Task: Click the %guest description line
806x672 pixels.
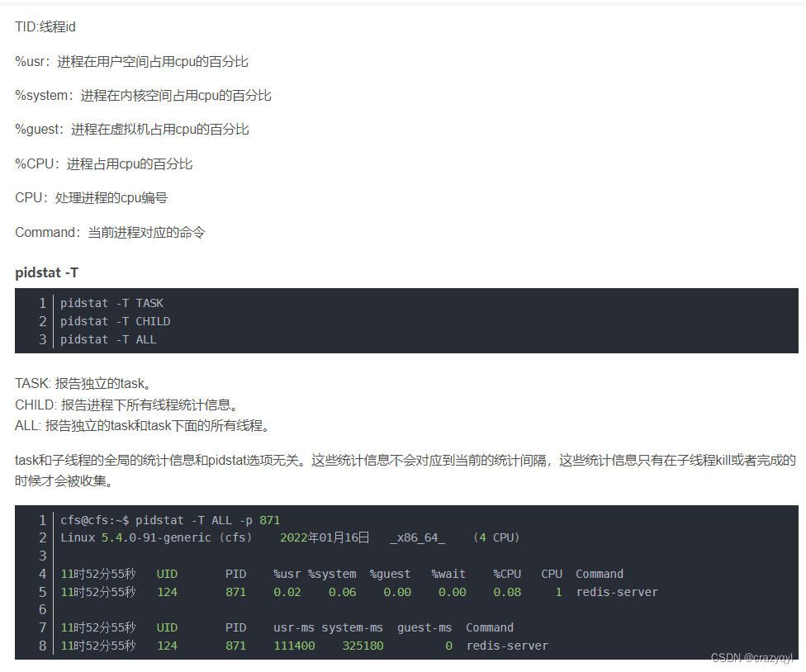Action: point(132,129)
